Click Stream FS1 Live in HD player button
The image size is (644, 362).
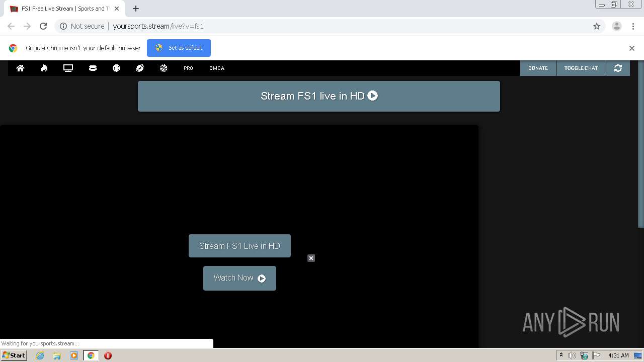tap(239, 246)
